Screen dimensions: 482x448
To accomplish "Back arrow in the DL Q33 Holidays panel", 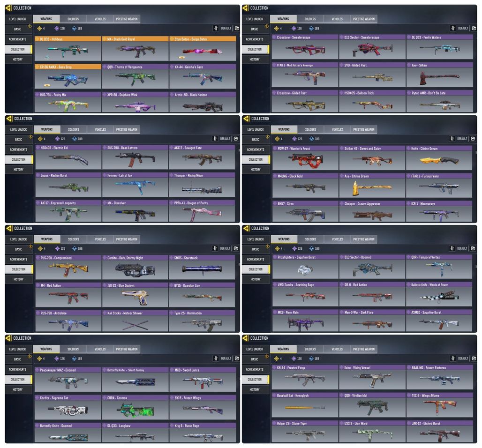I will tap(8, 8).
